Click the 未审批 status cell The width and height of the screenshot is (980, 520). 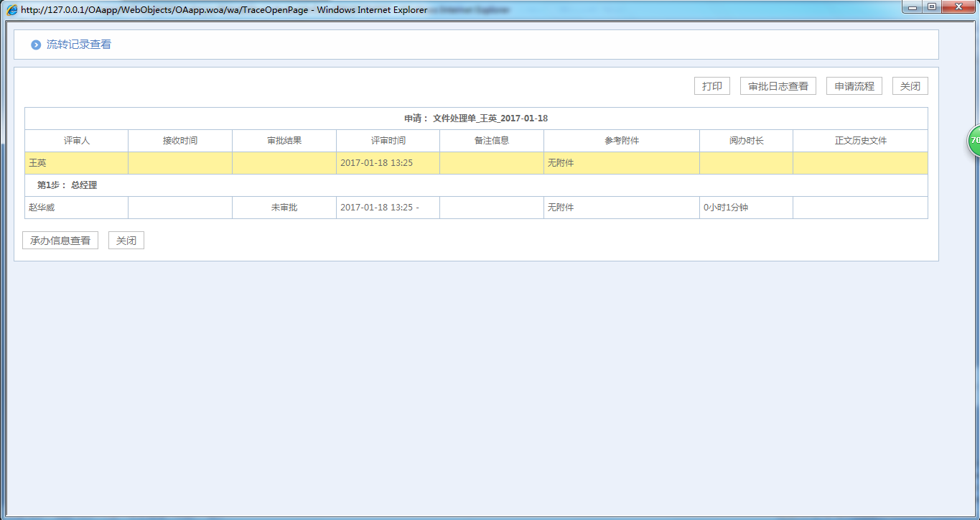284,208
